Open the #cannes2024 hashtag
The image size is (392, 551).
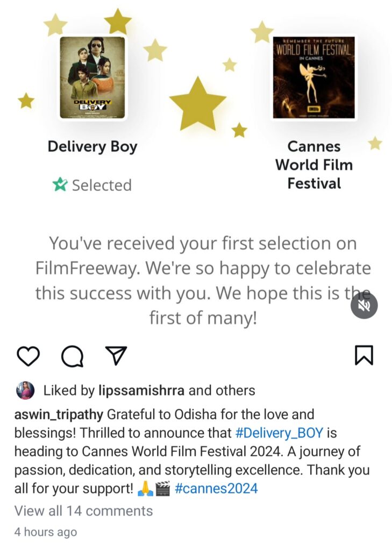(x=216, y=489)
